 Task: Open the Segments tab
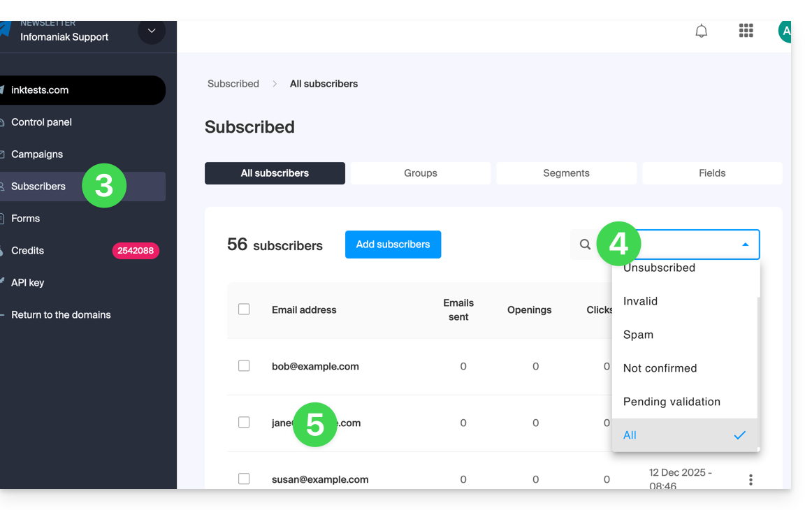pos(566,173)
